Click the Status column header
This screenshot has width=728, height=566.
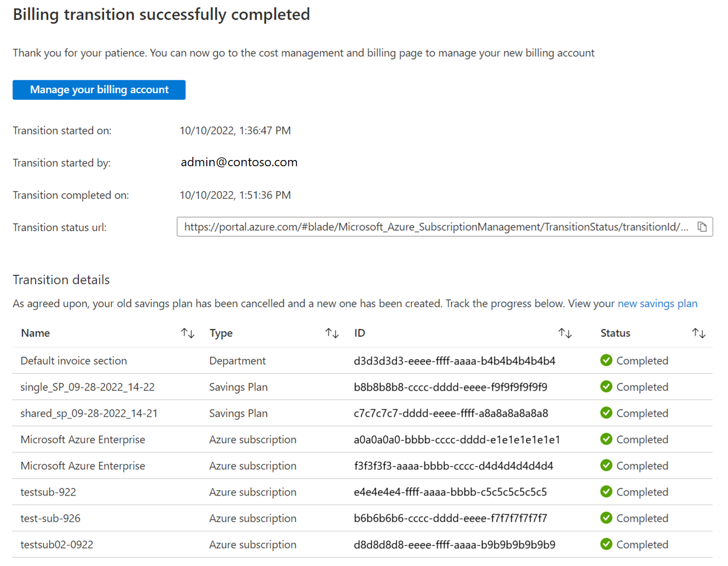pos(615,333)
